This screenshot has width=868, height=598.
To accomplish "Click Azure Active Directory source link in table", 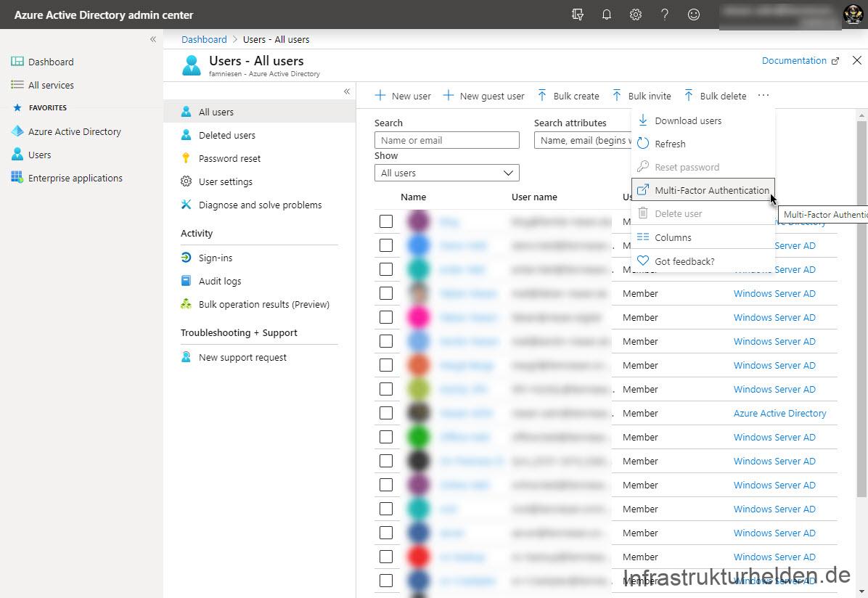I will (x=779, y=413).
